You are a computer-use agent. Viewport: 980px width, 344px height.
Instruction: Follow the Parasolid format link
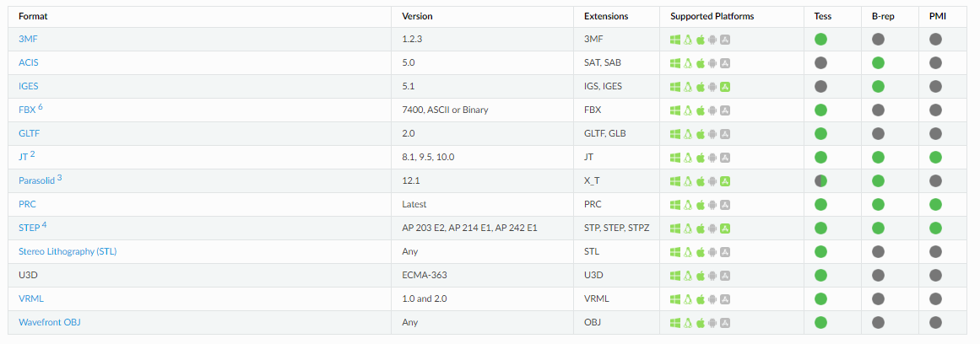(x=37, y=180)
